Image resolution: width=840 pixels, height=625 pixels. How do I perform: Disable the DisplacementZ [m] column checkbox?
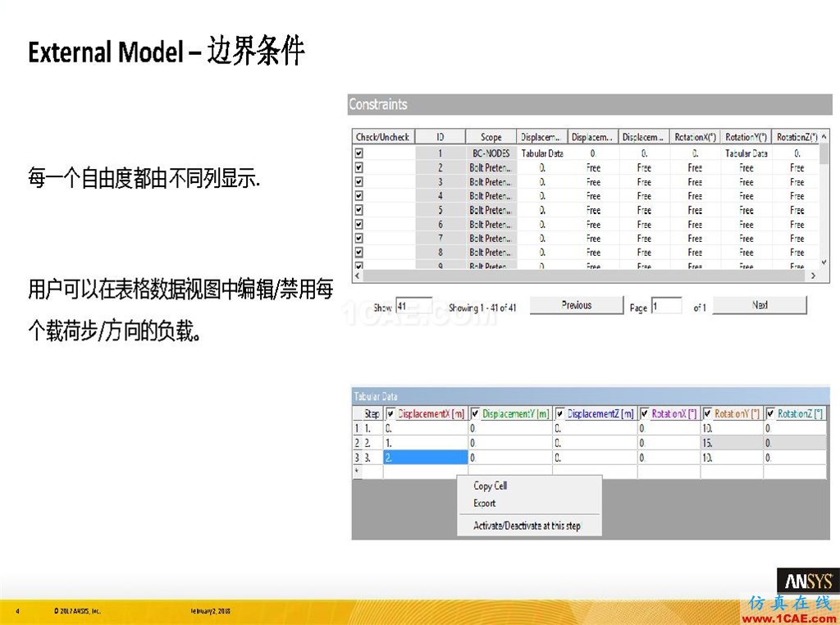(559, 414)
